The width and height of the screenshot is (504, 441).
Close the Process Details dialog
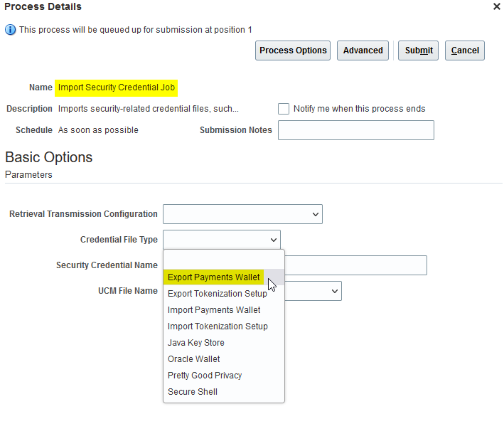[x=497, y=6]
